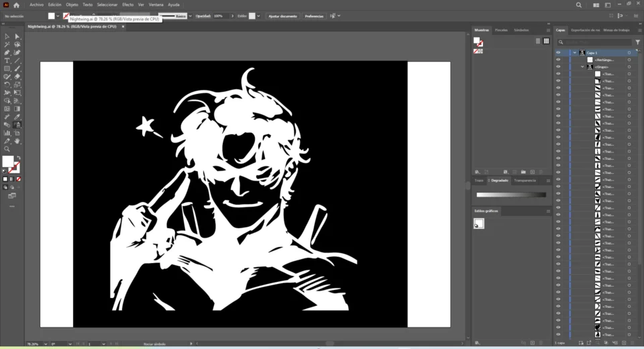Open the Básico stroke style dropdown
Viewport: 644px width, 349px height.
pyautogui.click(x=190, y=16)
